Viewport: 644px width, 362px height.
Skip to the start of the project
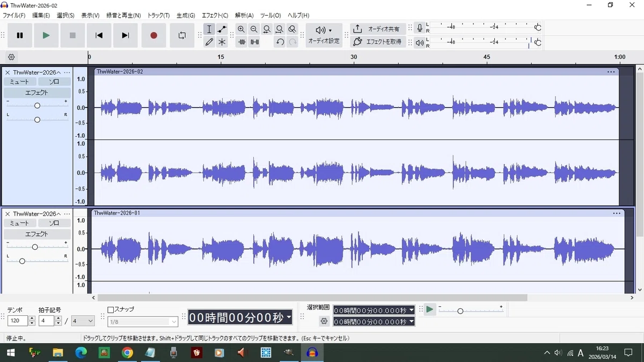pos(99,35)
